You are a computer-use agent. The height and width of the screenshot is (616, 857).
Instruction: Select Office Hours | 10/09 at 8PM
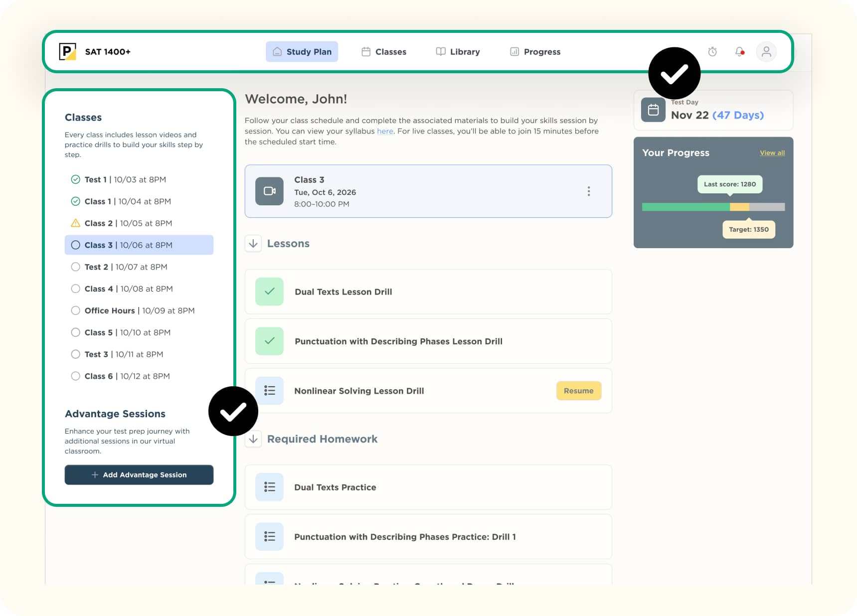pos(139,310)
